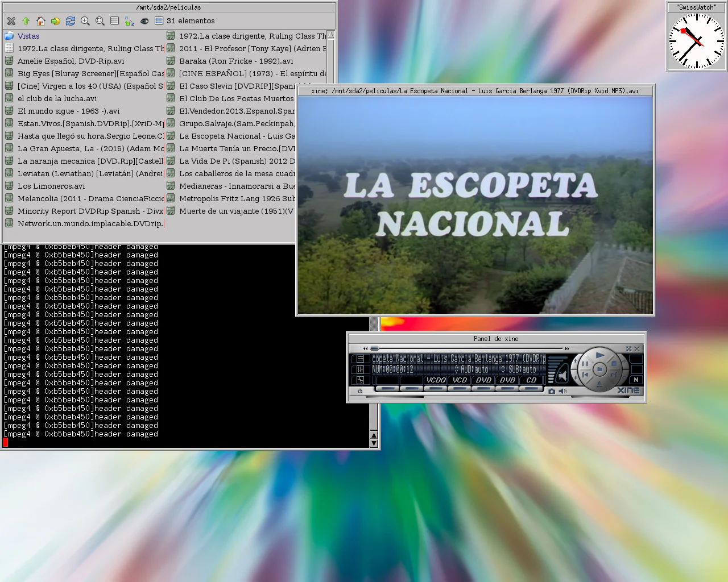The width and height of the screenshot is (728, 582).
Task: Go up to parent directory with green arrow
Action: [x=26, y=21]
